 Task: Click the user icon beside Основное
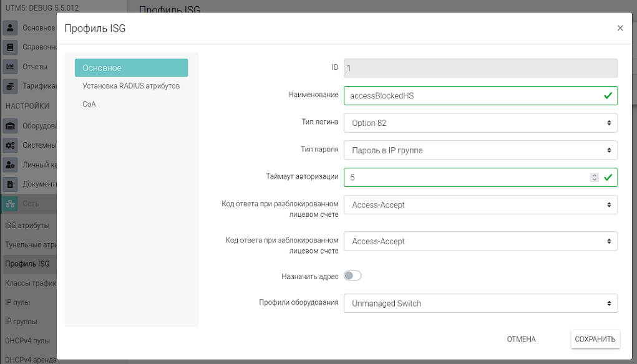coord(10,28)
